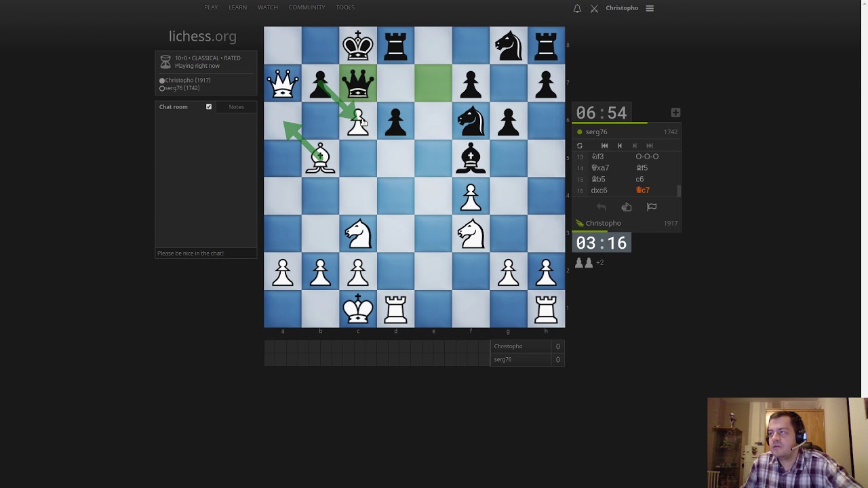Step forward one move

point(635,146)
